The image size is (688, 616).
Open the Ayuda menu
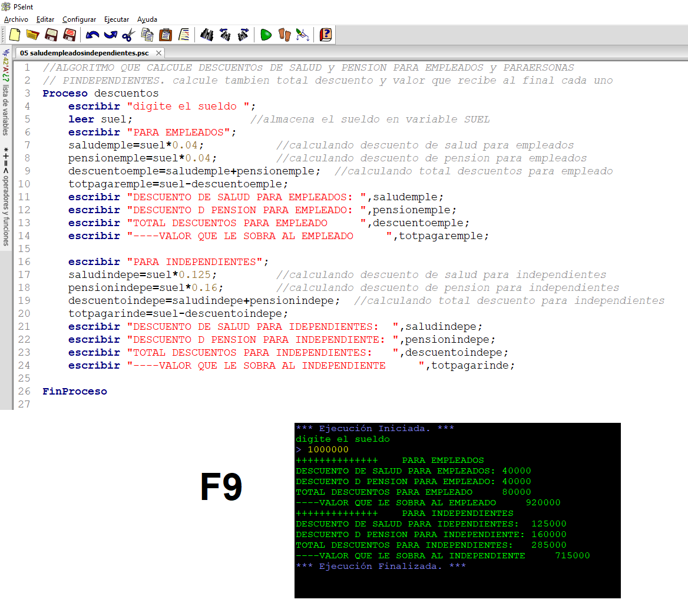pyautogui.click(x=147, y=19)
